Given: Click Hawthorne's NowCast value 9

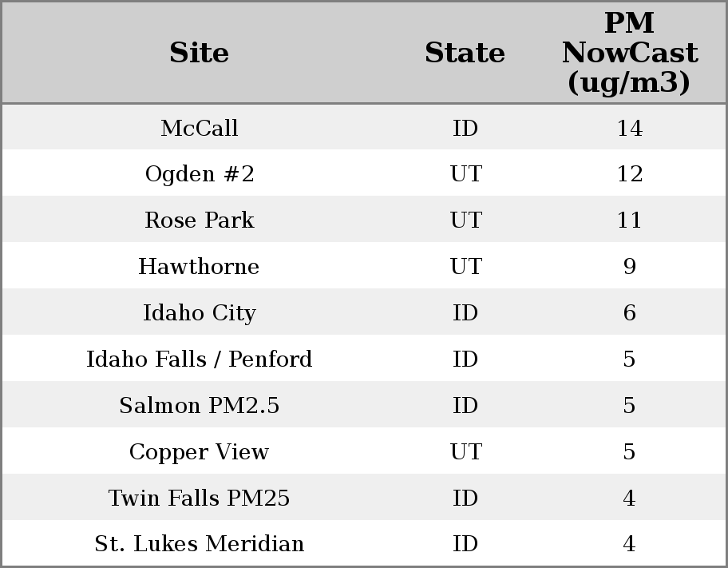Looking at the screenshot, I should click(x=629, y=267).
